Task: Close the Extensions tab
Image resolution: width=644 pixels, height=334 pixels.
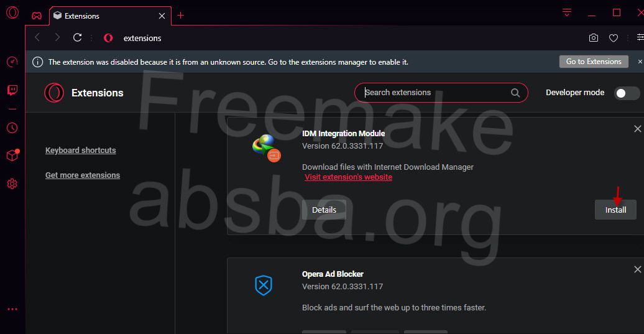Action: (x=162, y=16)
